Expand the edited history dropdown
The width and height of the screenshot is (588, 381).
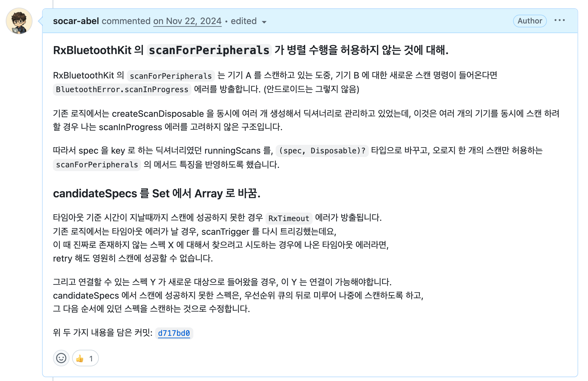click(x=248, y=21)
